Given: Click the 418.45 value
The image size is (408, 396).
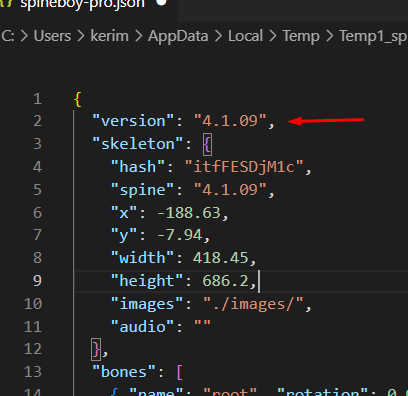Looking at the screenshot, I should tap(221, 258).
